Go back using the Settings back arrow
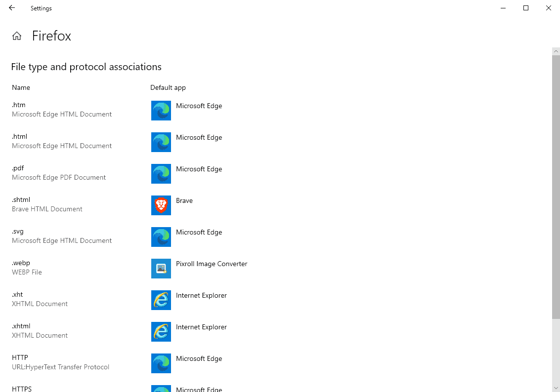This screenshot has width=560, height=392. pyautogui.click(x=12, y=8)
